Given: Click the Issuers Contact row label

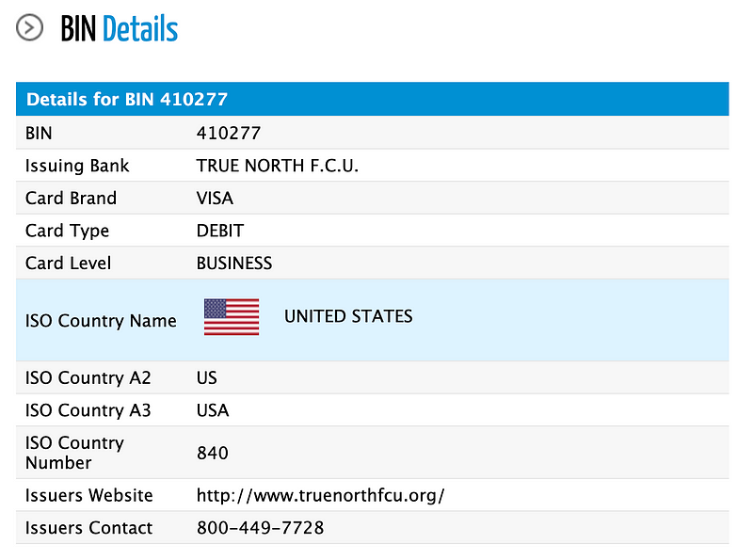Looking at the screenshot, I should coord(88,528).
